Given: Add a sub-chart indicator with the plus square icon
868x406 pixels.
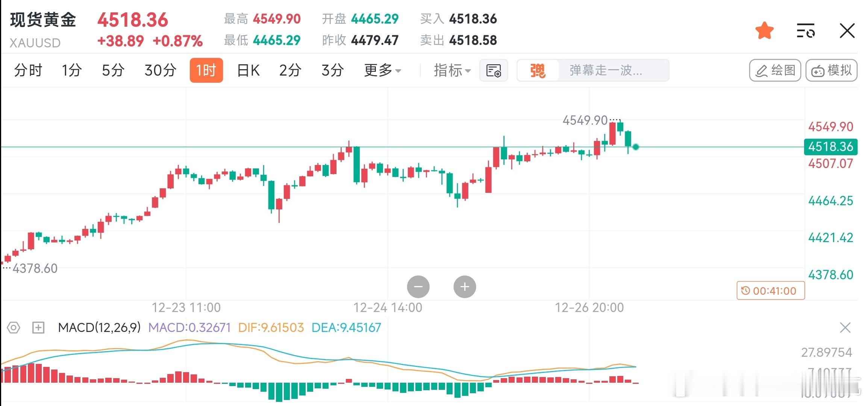Looking at the screenshot, I should coord(38,328).
